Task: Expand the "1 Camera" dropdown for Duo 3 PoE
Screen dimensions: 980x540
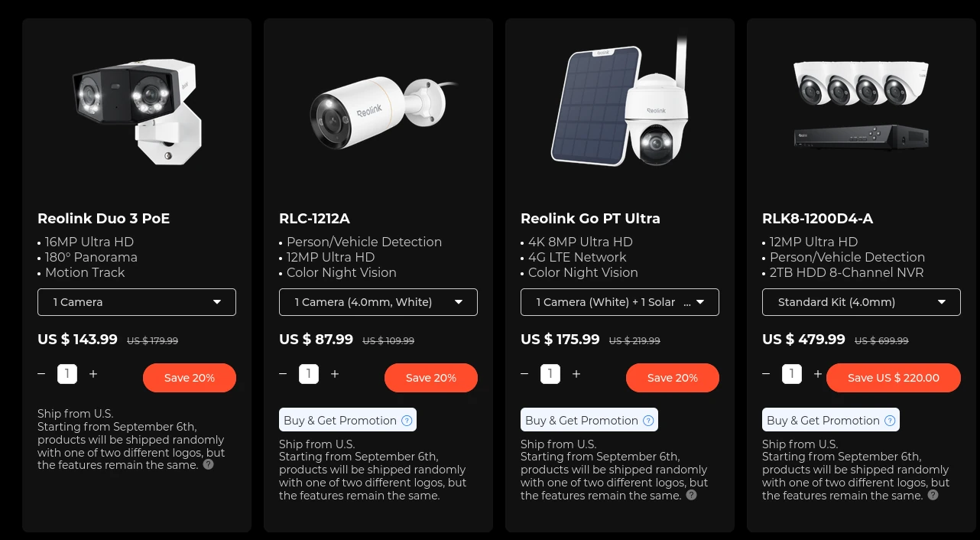Action: [x=137, y=302]
